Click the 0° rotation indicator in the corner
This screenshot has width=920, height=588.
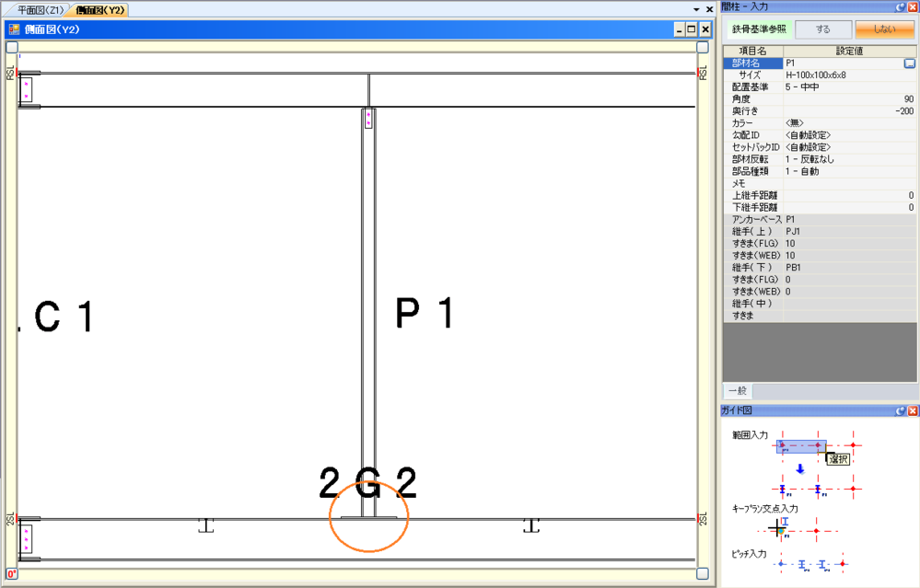(x=12, y=574)
